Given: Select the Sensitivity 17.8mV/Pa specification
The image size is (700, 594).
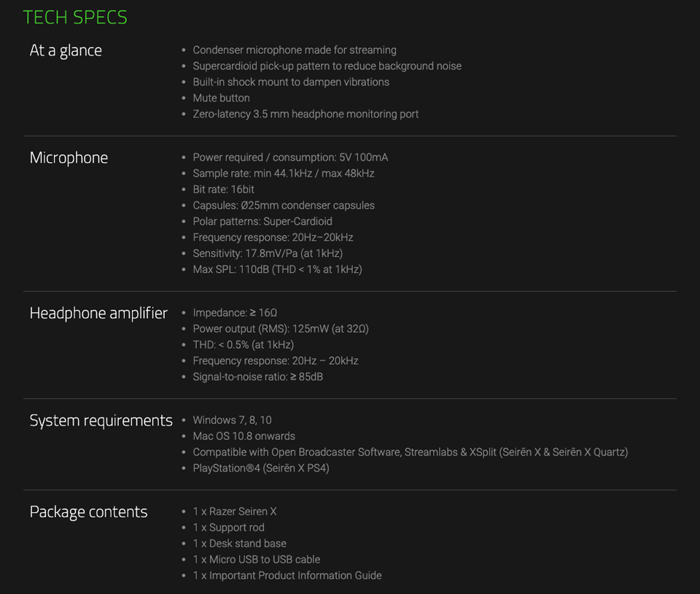Looking at the screenshot, I should click(x=268, y=254).
